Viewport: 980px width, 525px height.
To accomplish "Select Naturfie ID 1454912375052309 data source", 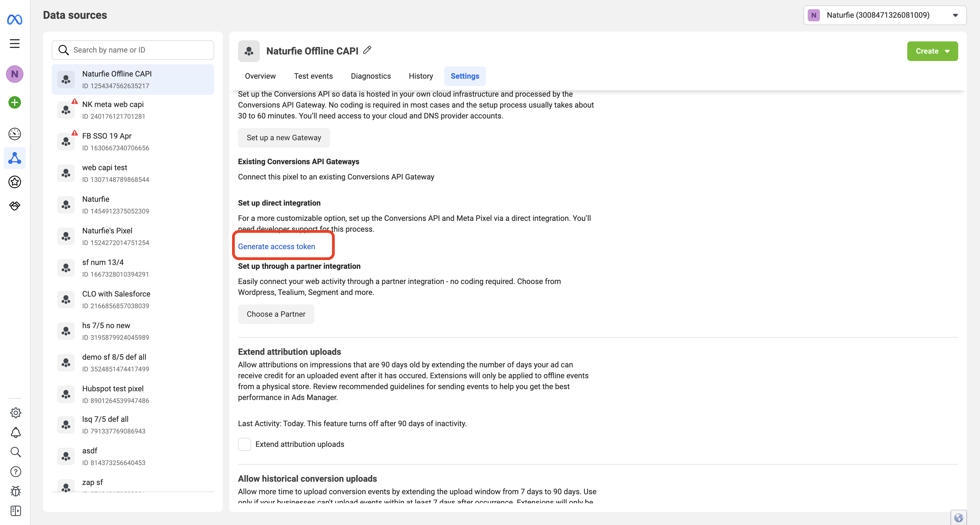I will [x=133, y=205].
